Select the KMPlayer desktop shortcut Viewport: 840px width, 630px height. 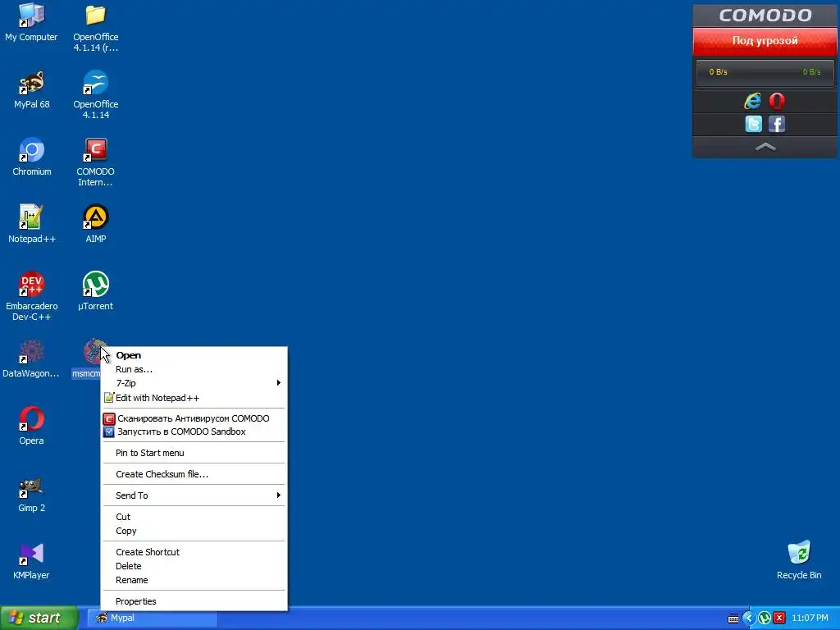tap(31, 561)
